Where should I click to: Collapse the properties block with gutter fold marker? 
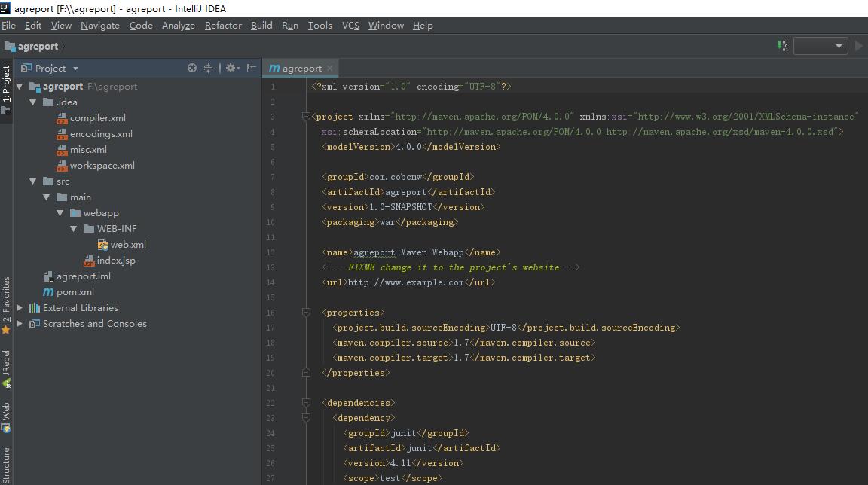click(x=306, y=312)
